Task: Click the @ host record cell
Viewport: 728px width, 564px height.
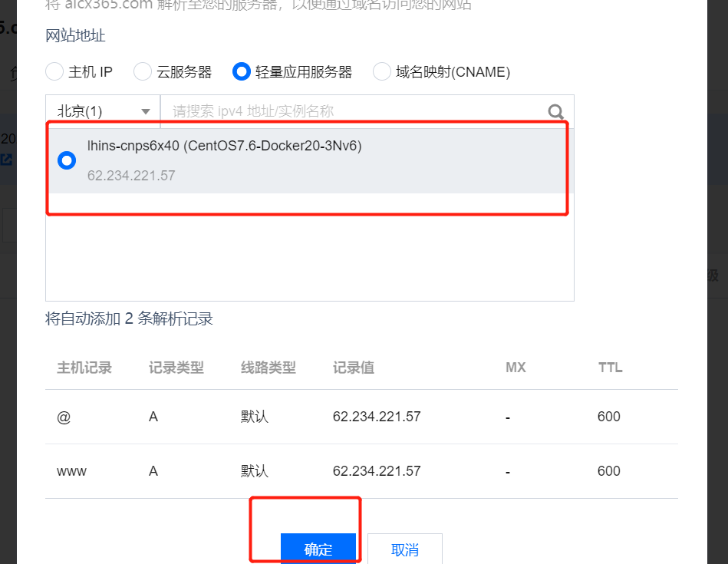Action: point(64,417)
